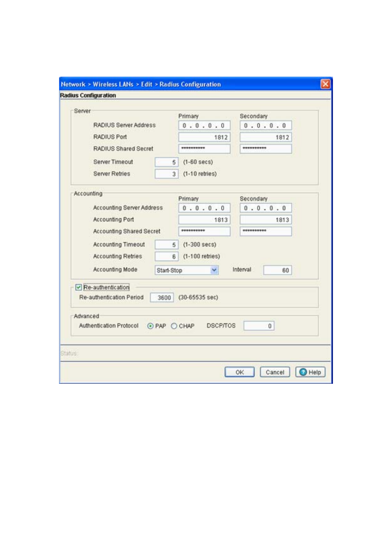Click the secondary RADIUS Server Address field

tap(266, 125)
